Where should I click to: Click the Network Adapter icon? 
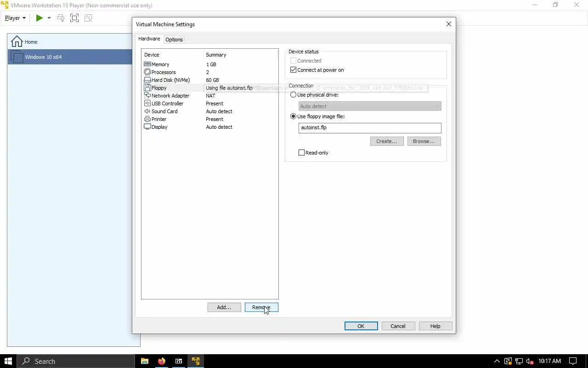[147, 96]
